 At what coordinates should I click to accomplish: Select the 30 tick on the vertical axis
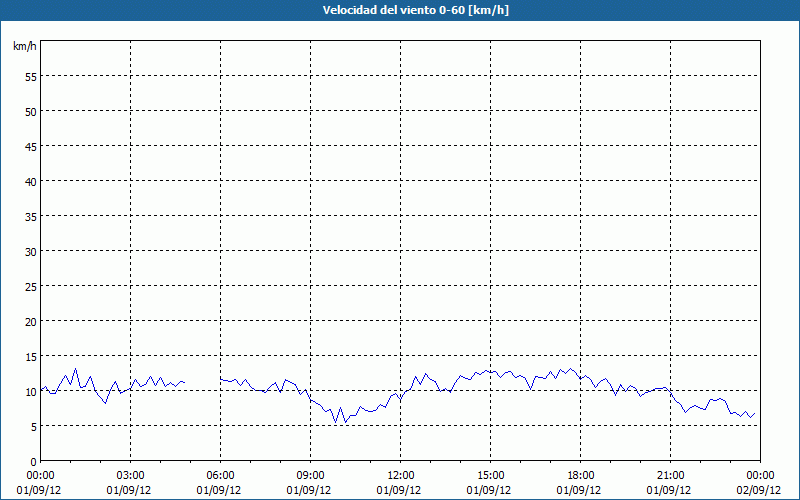click(30, 251)
